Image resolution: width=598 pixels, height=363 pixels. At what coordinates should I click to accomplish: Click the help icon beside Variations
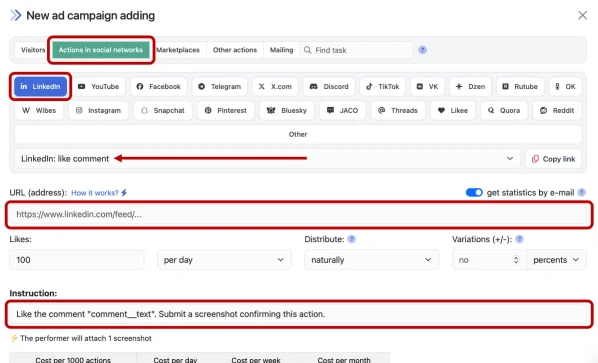(x=519, y=239)
